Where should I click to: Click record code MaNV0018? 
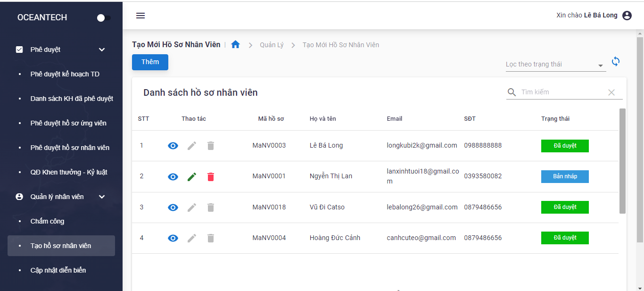tap(269, 207)
